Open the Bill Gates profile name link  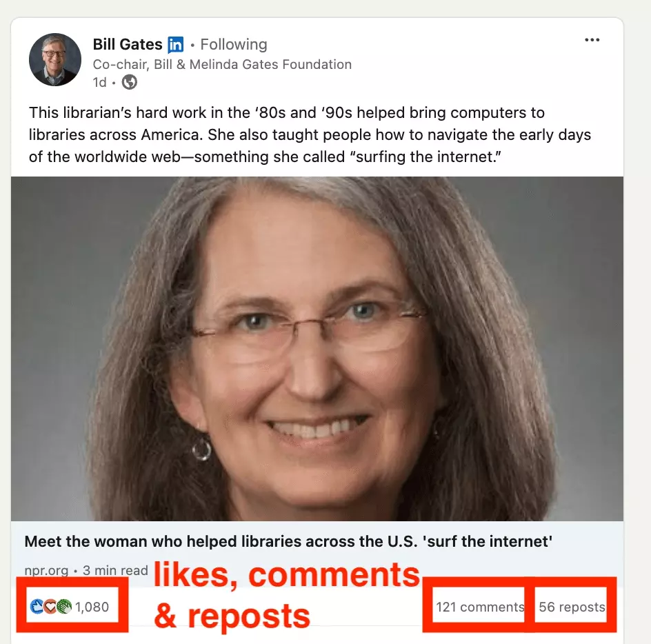click(x=128, y=44)
